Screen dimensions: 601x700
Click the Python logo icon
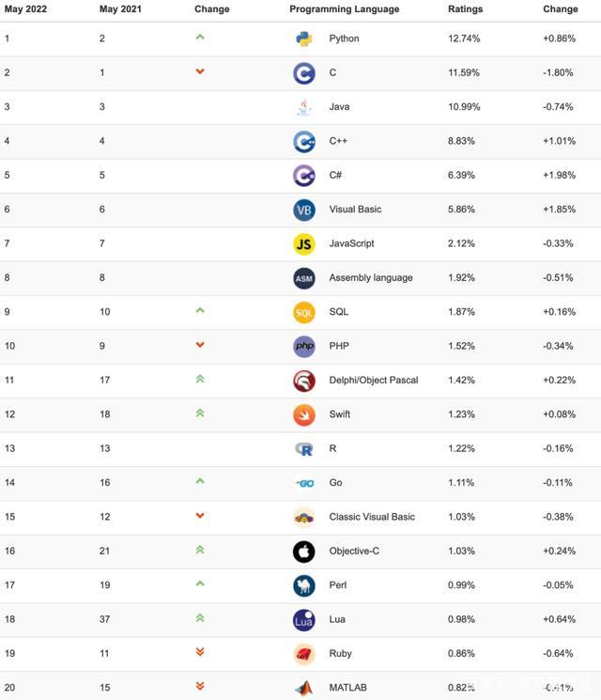303,39
